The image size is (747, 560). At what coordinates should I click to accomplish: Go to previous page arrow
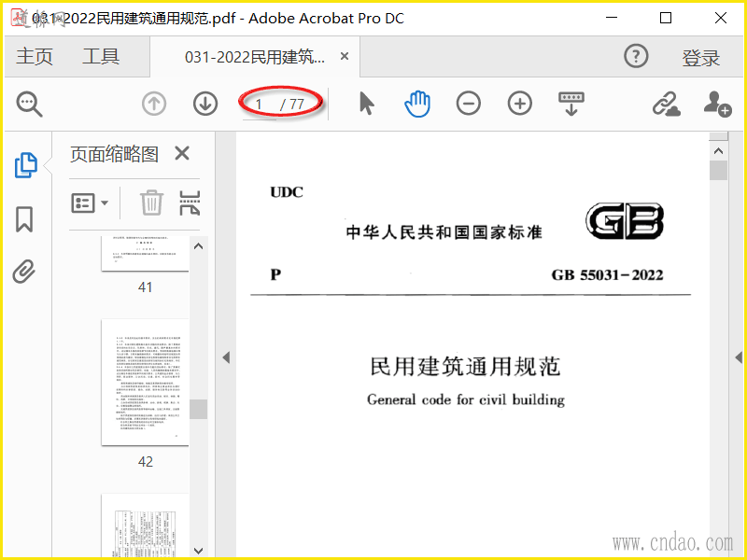click(154, 104)
